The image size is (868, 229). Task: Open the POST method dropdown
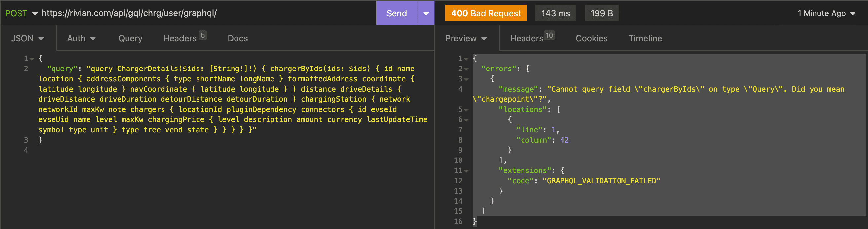pyautogui.click(x=21, y=13)
